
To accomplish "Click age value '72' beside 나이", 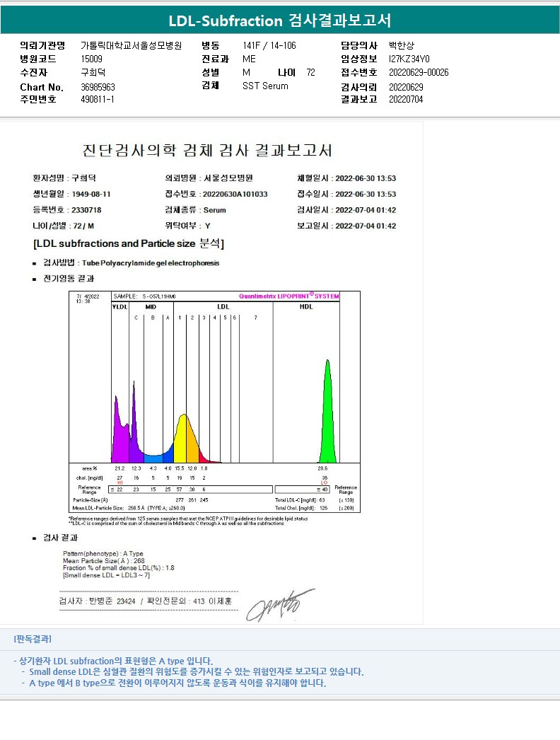I will click(x=310, y=73).
